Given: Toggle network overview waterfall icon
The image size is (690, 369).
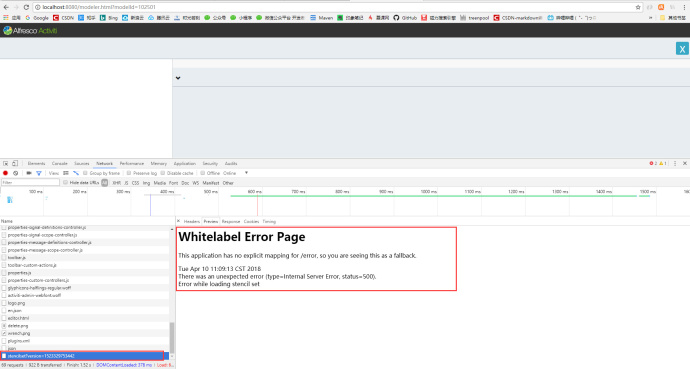Looking at the screenshot, I should pyautogui.click(x=76, y=173).
